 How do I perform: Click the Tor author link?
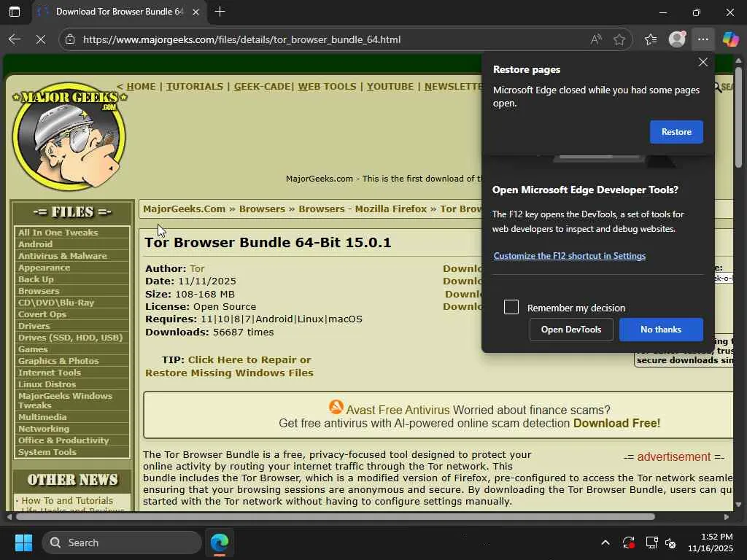click(x=197, y=268)
